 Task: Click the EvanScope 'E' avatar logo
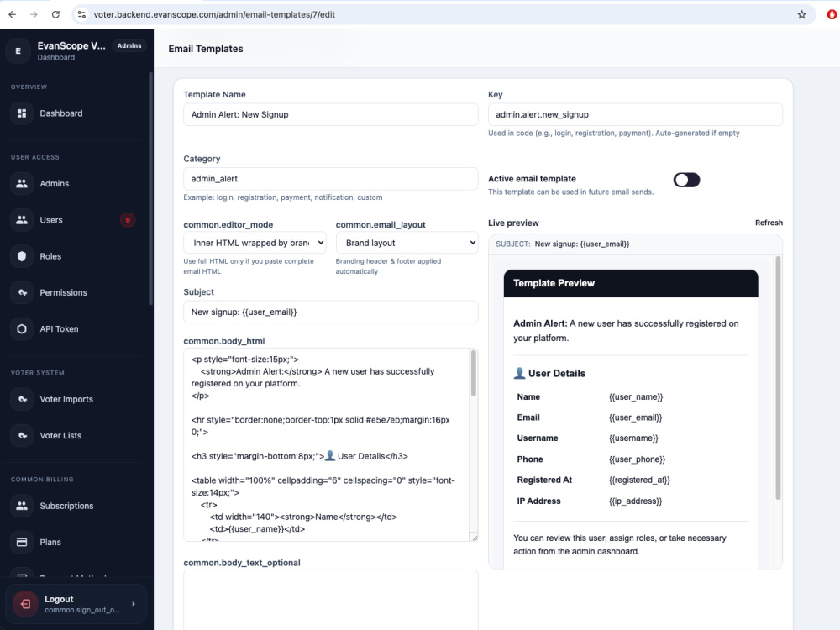pyautogui.click(x=18, y=51)
